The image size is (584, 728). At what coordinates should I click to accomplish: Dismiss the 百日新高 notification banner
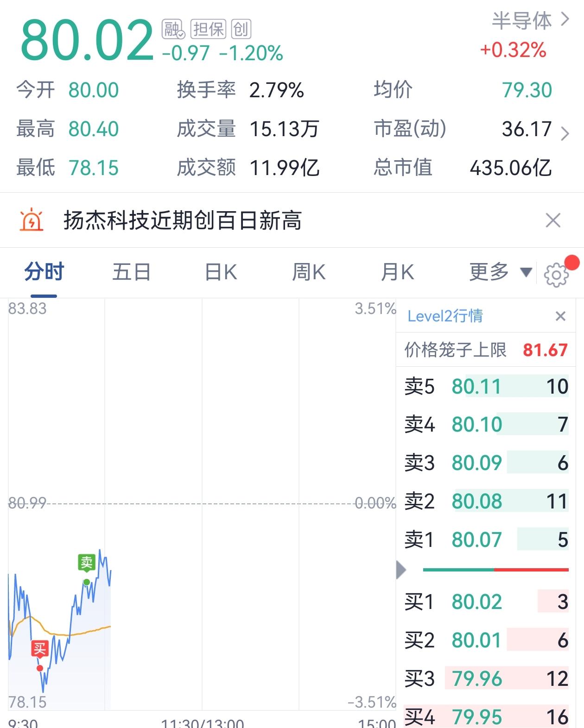[553, 220]
